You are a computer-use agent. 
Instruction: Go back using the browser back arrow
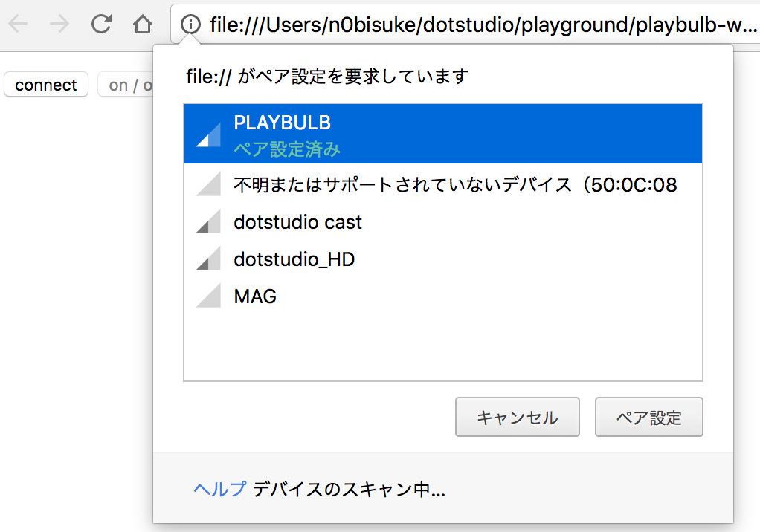click(x=18, y=23)
